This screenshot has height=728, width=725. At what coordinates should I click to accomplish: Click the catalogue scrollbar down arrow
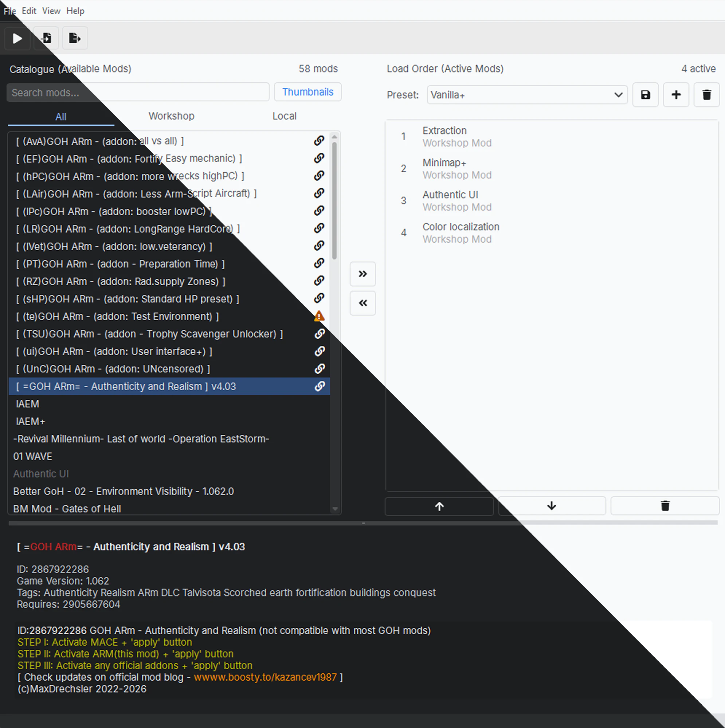[x=334, y=509]
